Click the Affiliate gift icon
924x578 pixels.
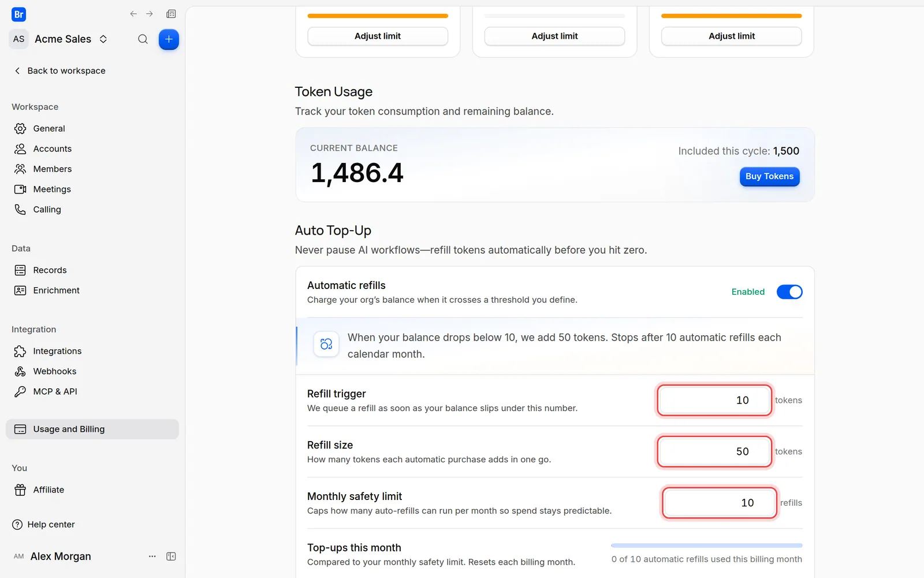coord(20,490)
